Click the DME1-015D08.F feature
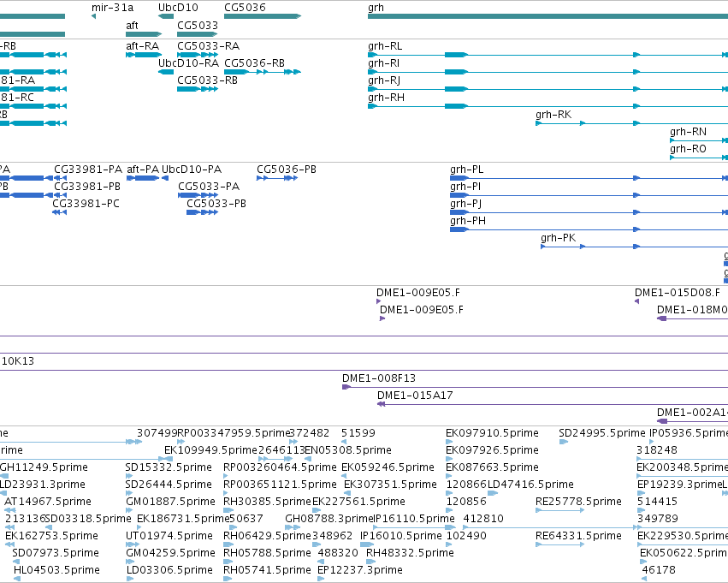This screenshot has height=583, width=728. pyautogui.click(x=678, y=293)
